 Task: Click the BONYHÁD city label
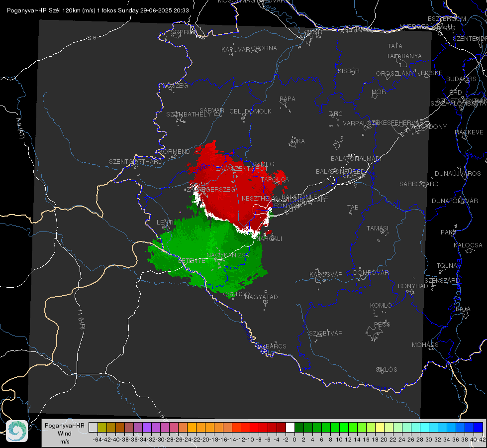click(413, 286)
